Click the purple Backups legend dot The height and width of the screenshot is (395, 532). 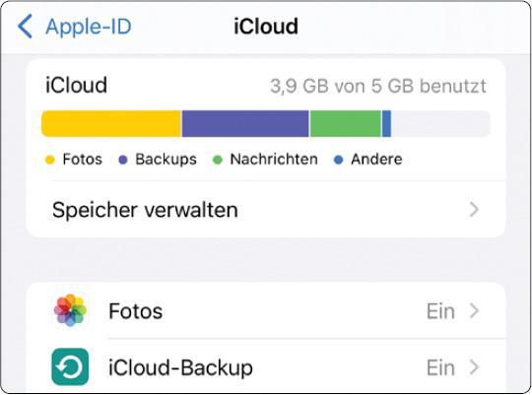[122, 160]
